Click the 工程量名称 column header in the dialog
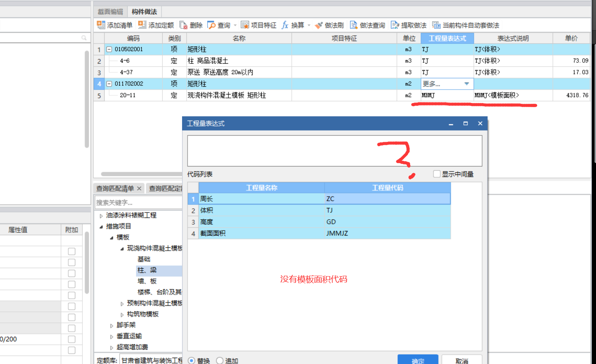The width and height of the screenshot is (596, 364). pyautogui.click(x=262, y=187)
